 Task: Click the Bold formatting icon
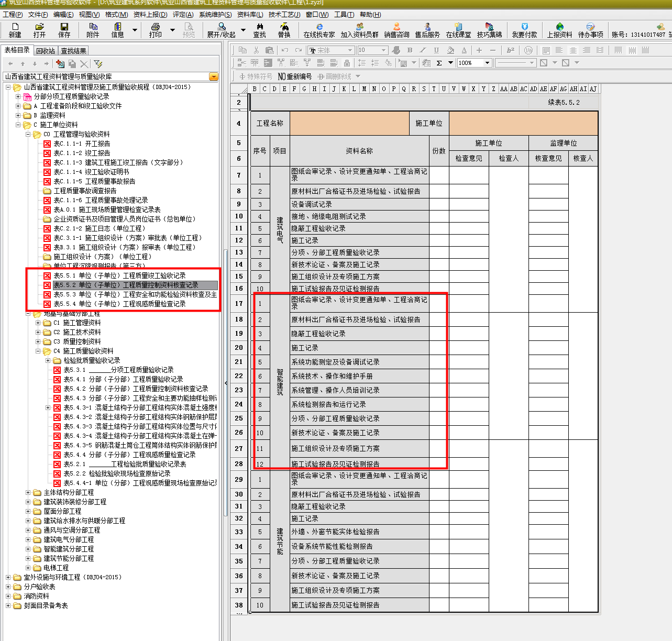pos(410,50)
